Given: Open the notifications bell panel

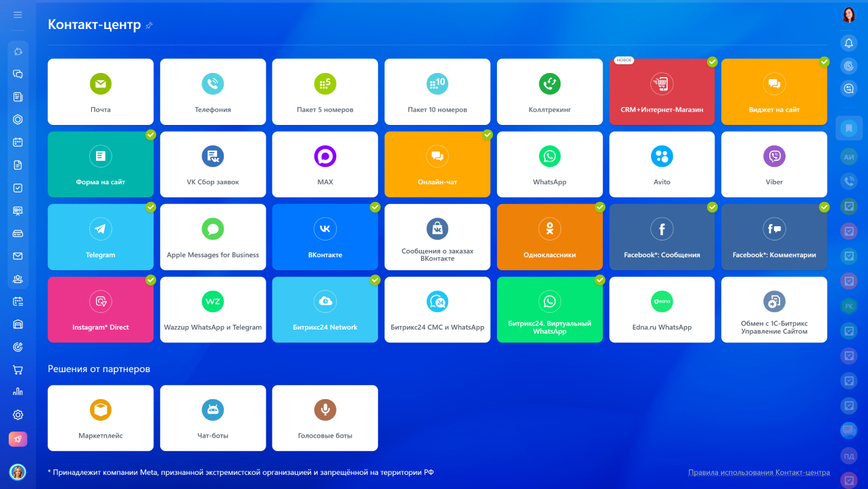Looking at the screenshot, I should (x=848, y=43).
